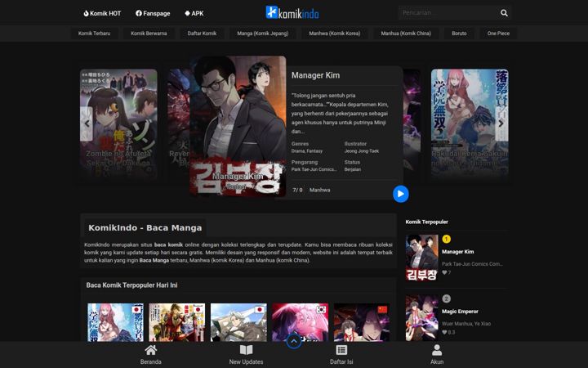
Task: Open second popular comic thumbnail with red warrior
Action: coord(177,322)
